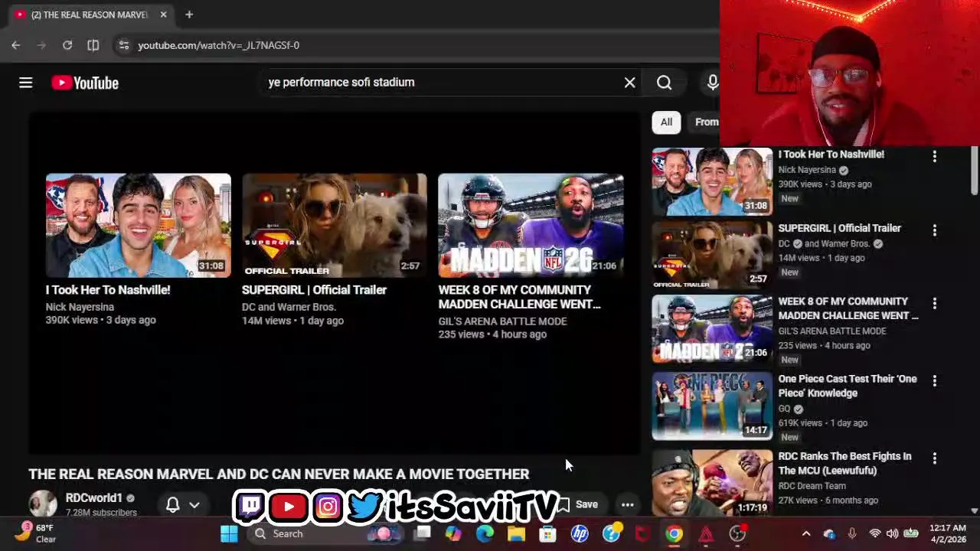Viewport: 980px width, 551px height.
Task: Open the sidebar title RDC Ranks The Best Fights
Action: coord(844,463)
